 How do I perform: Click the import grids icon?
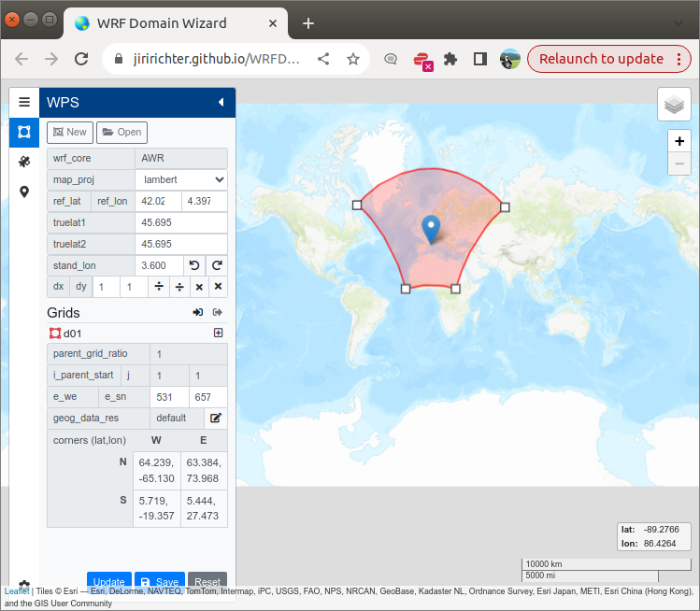(x=198, y=313)
